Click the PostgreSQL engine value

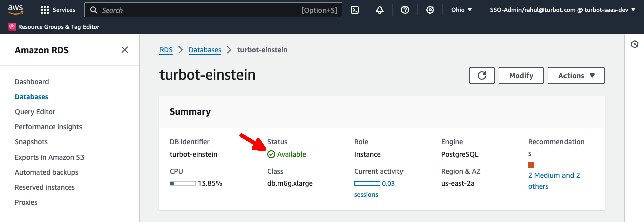(x=460, y=154)
